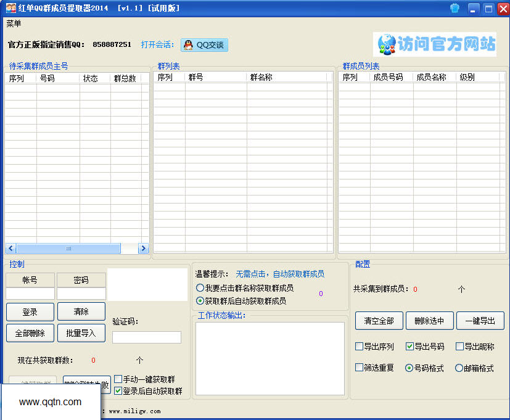Image resolution: width=510 pixels, height=420 pixels.
Task: Close the 红单QQ群成员提取器 window
Action: (x=503, y=9)
